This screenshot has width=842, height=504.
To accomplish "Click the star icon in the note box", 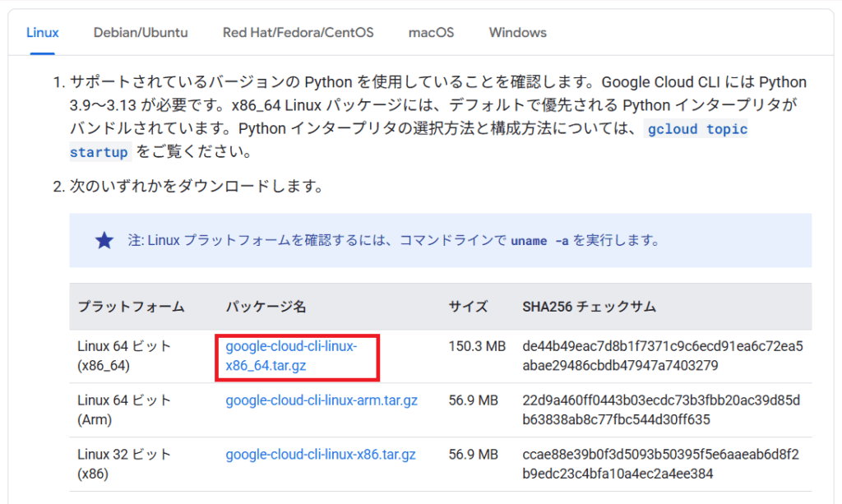I will 104,241.
